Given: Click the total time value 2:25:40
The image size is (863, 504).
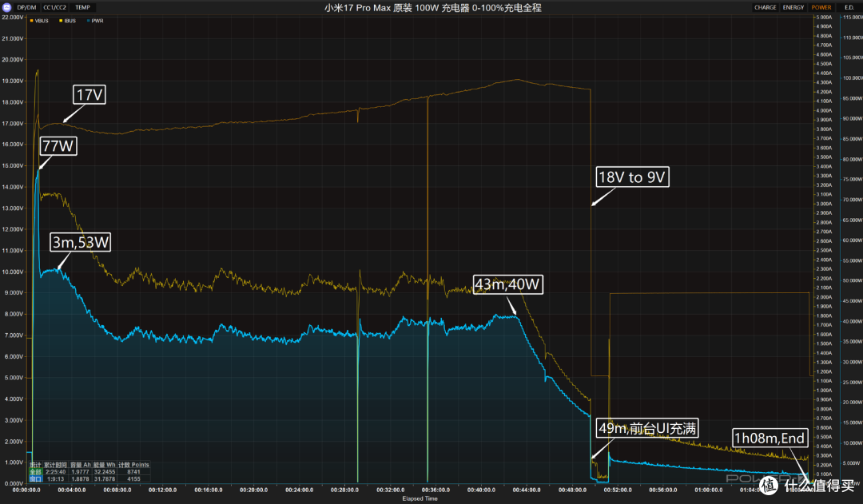Looking at the screenshot, I should pos(56,471).
